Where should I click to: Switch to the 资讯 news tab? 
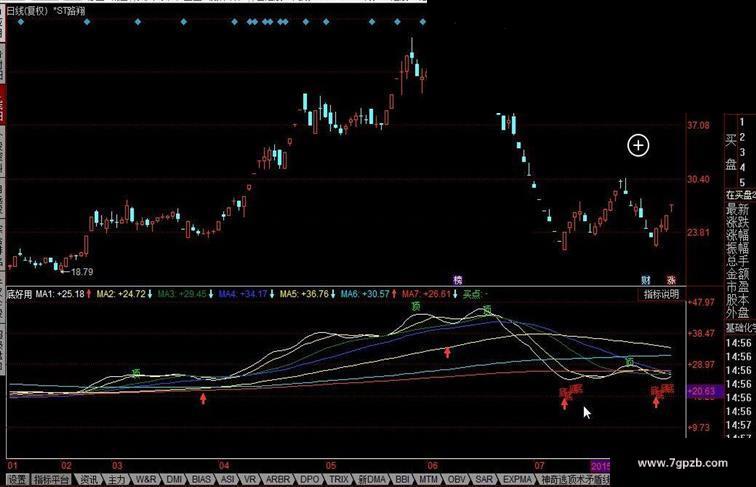tap(89, 480)
